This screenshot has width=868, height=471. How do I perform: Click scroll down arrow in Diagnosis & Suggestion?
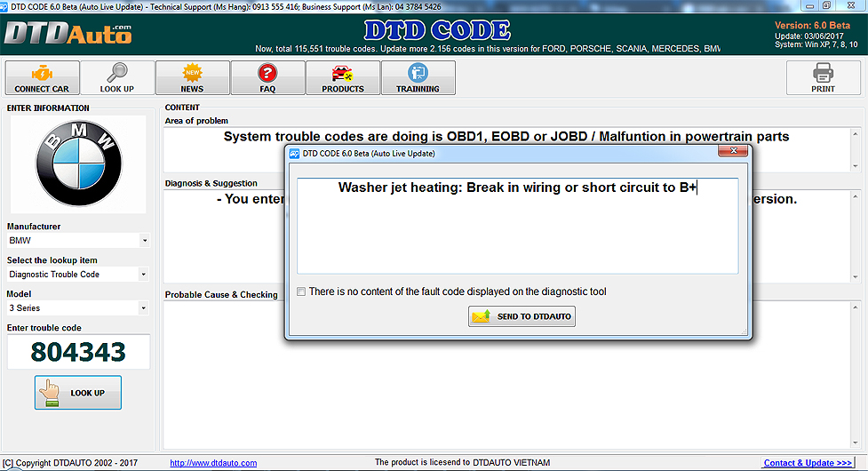pyautogui.click(x=856, y=277)
